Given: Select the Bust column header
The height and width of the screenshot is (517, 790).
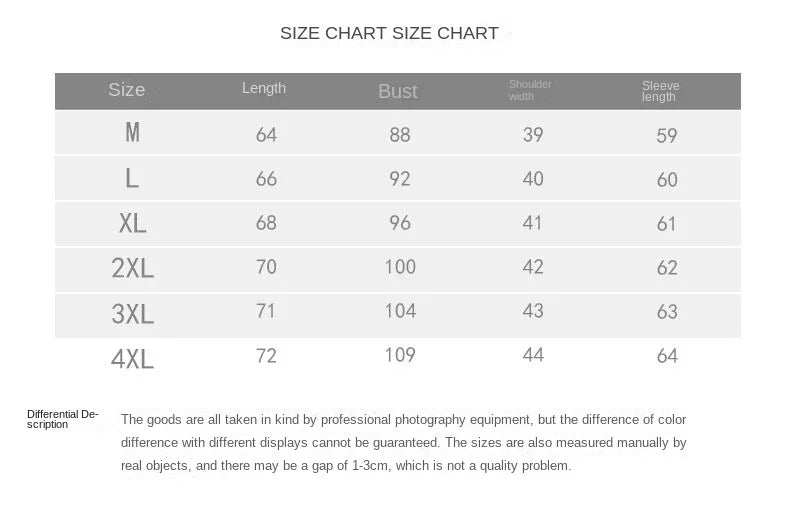Looking at the screenshot, I should tap(397, 91).
